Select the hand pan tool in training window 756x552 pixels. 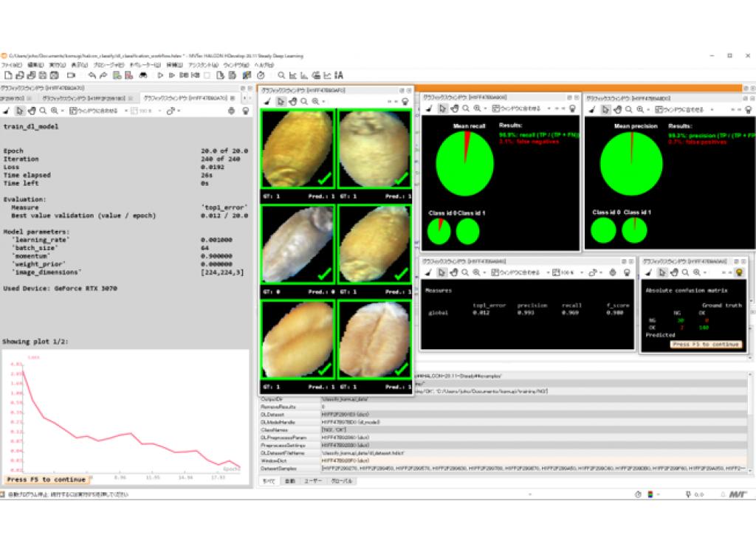coord(32,111)
